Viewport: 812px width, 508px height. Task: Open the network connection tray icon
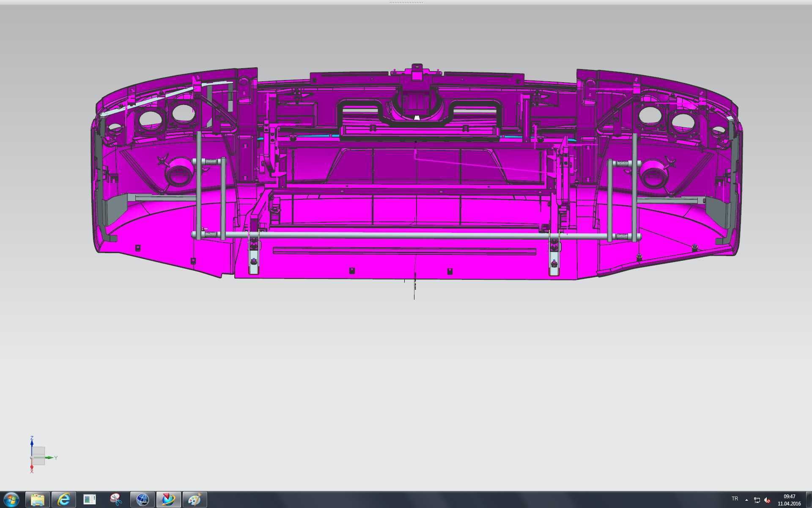pyautogui.click(x=757, y=500)
